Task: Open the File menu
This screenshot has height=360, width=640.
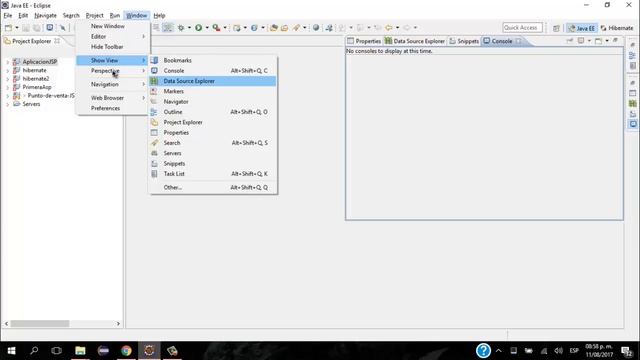Action: tap(8, 16)
